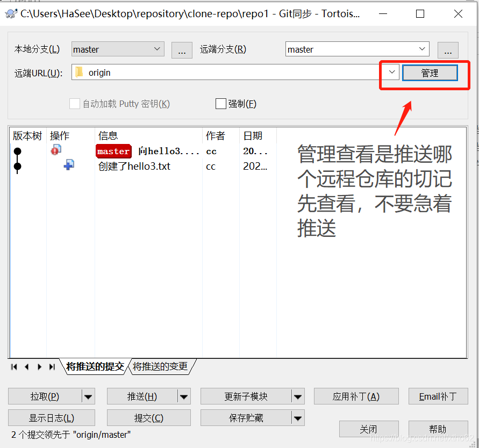The height and width of the screenshot is (448, 479).
Task: Switch to the 将推送的提交 tab
Action: 95,366
